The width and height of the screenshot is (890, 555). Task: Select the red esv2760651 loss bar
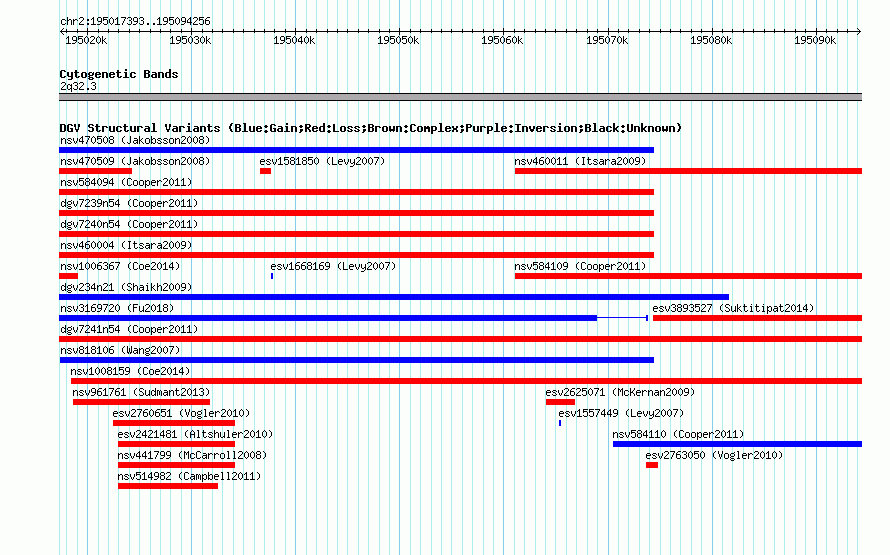click(174, 423)
